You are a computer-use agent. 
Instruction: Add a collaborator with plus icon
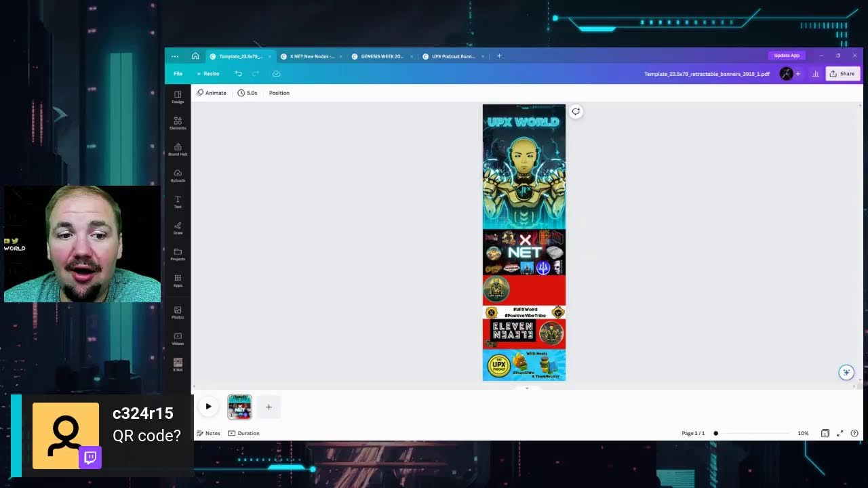(x=798, y=74)
